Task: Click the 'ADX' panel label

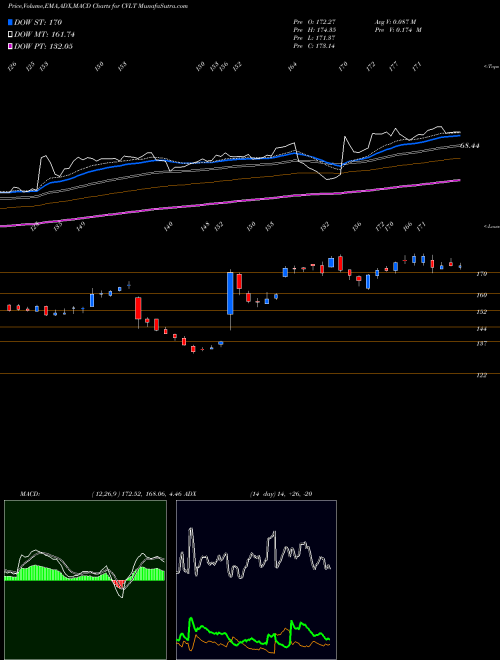Action: [x=190, y=493]
